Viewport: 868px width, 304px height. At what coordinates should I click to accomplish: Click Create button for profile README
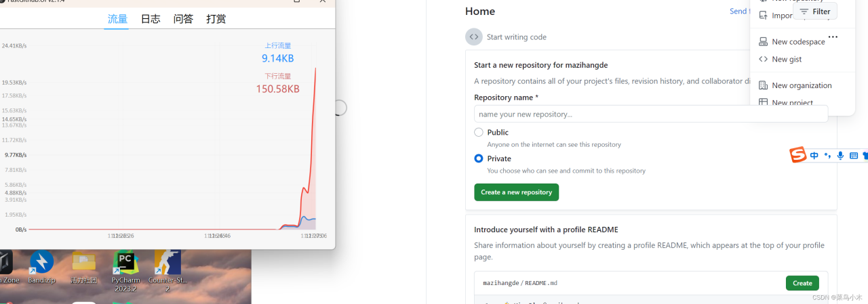802,283
